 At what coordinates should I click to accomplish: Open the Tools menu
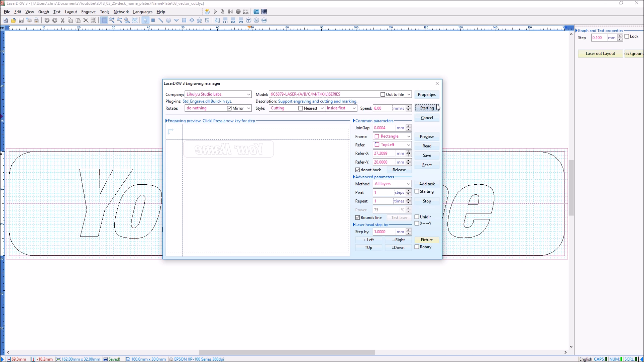pos(104,12)
